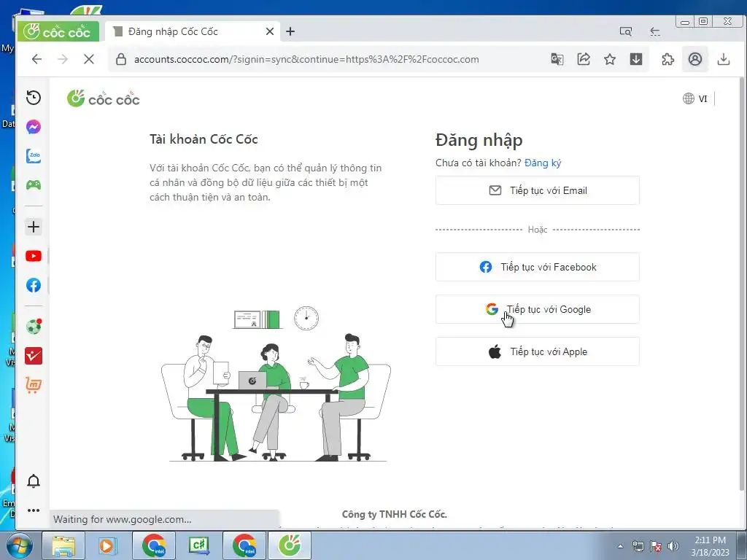Open the shopping cart sidebar icon
747x560 pixels.
click(34, 385)
